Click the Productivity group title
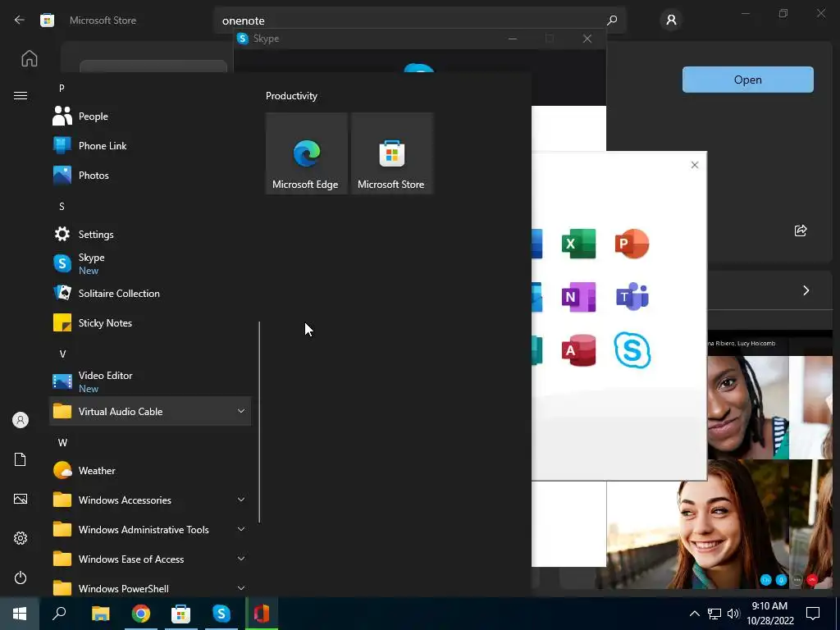840x630 pixels. pyautogui.click(x=291, y=96)
